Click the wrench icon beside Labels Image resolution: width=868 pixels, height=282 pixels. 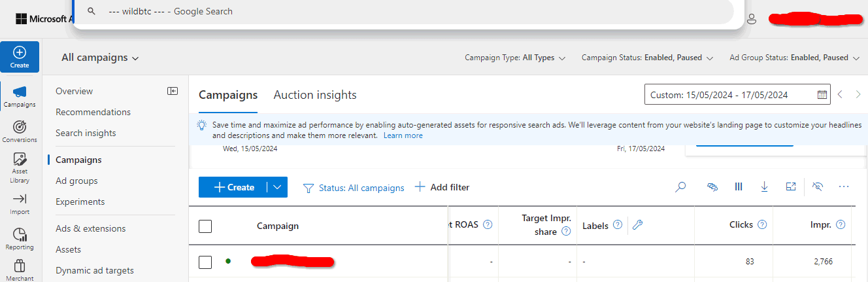[638, 225]
